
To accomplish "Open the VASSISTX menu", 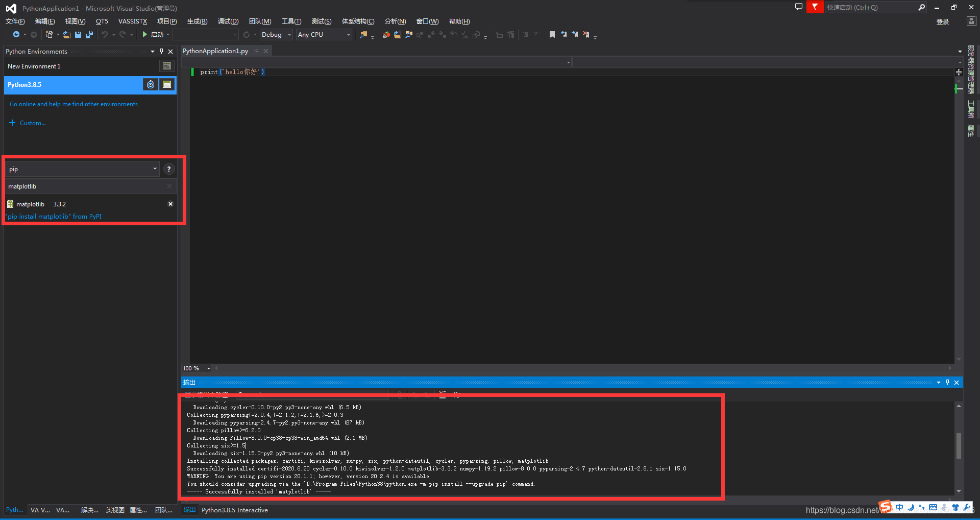I will [133, 21].
